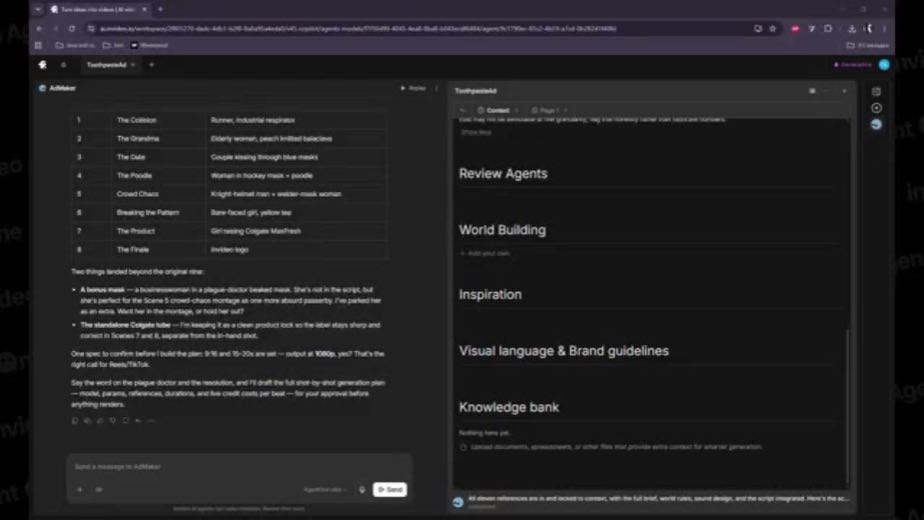The width and height of the screenshot is (924, 520).
Task: Click the purple credits label near the avatar
Action: pyautogui.click(x=852, y=65)
